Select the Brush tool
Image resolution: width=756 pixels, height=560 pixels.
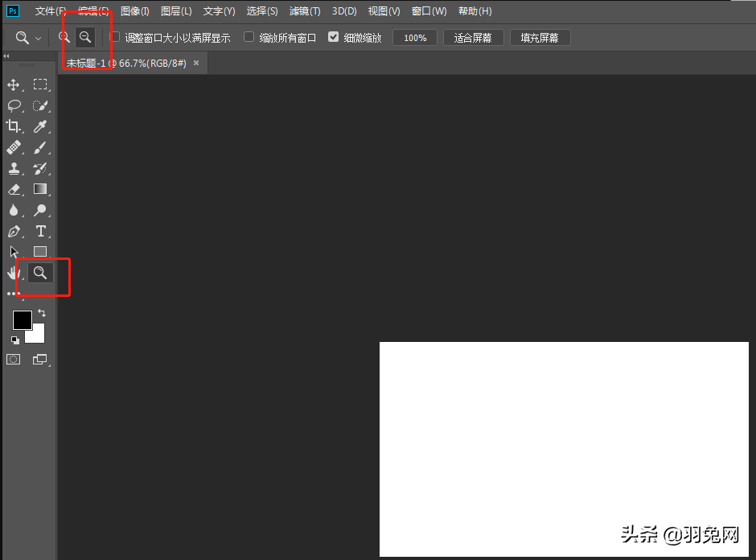[x=40, y=147]
